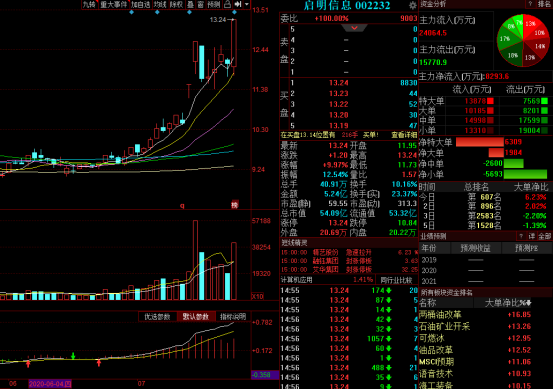The height and width of the screenshot is (389, 554).
Task: Click buy level 2 price 13.23
Action: 338,94
